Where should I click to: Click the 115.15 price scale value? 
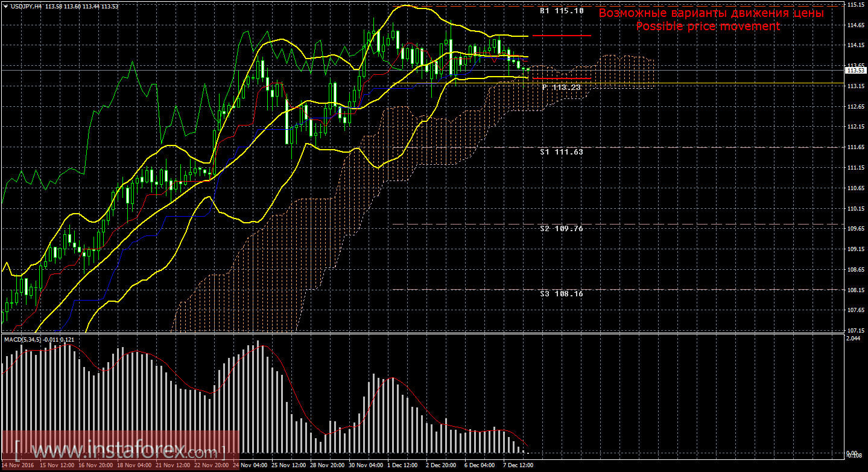pyautogui.click(x=854, y=4)
